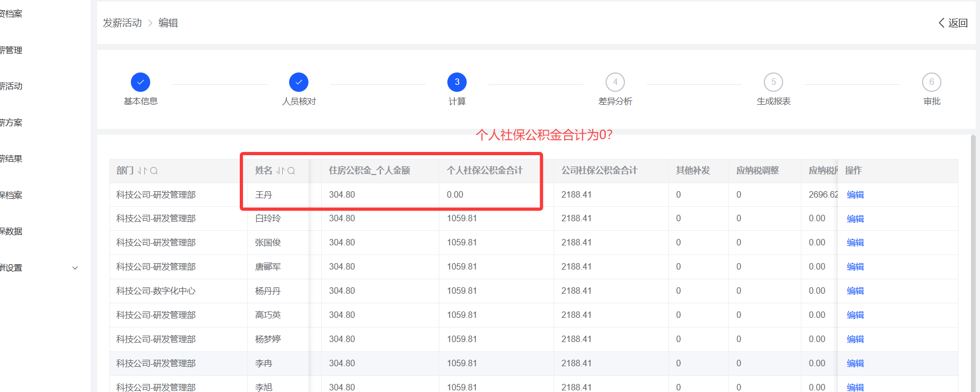Open the 薪方案 sidebar menu item
The image size is (980, 392).
coord(11,123)
